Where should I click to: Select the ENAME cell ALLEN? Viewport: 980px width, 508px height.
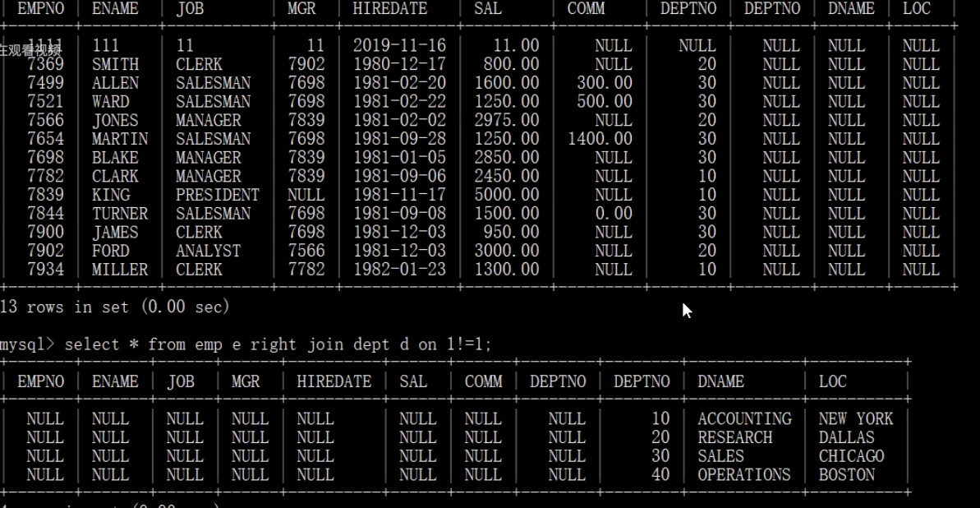(116, 83)
